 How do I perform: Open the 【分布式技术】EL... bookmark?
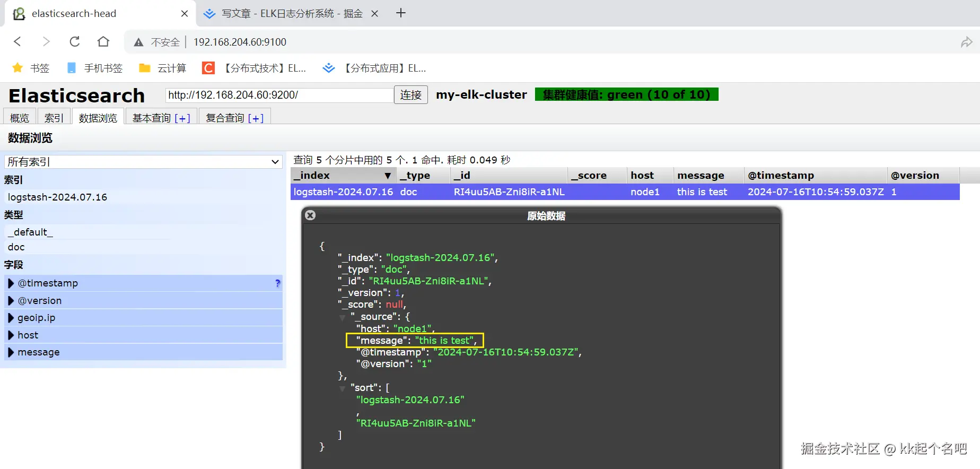(254, 68)
